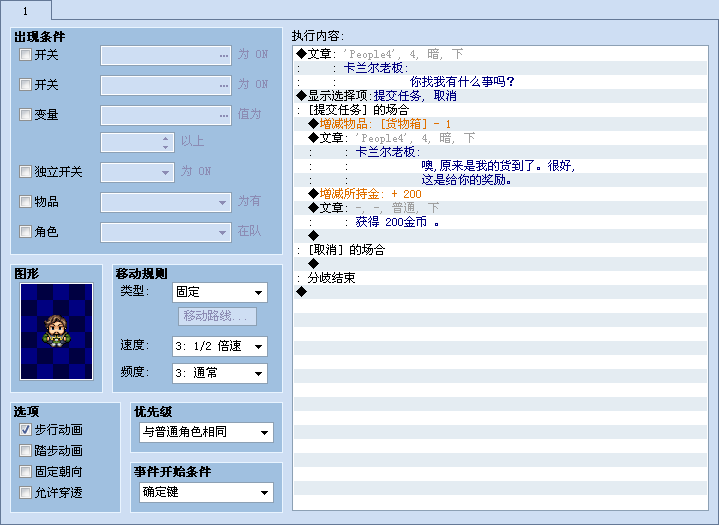Enable the 角色 condition checkbox
This screenshot has width=719, height=525.
[25, 232]
